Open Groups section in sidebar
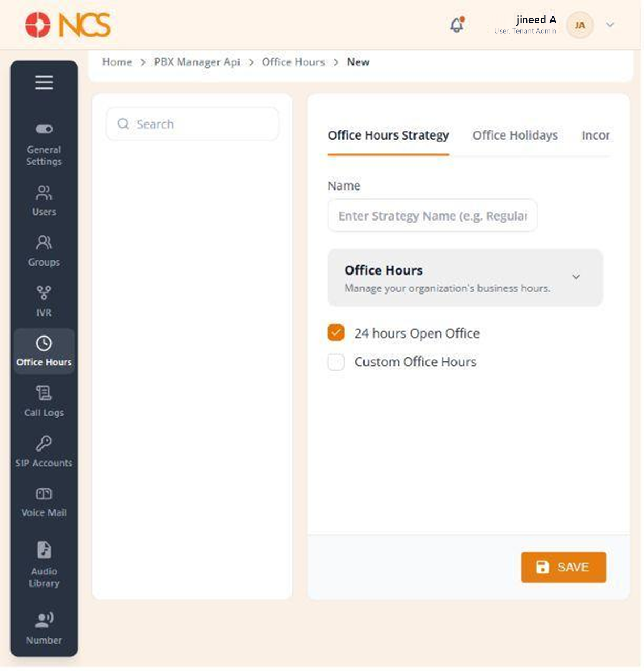Screen dimensions: 644x671 pos(44,251)
